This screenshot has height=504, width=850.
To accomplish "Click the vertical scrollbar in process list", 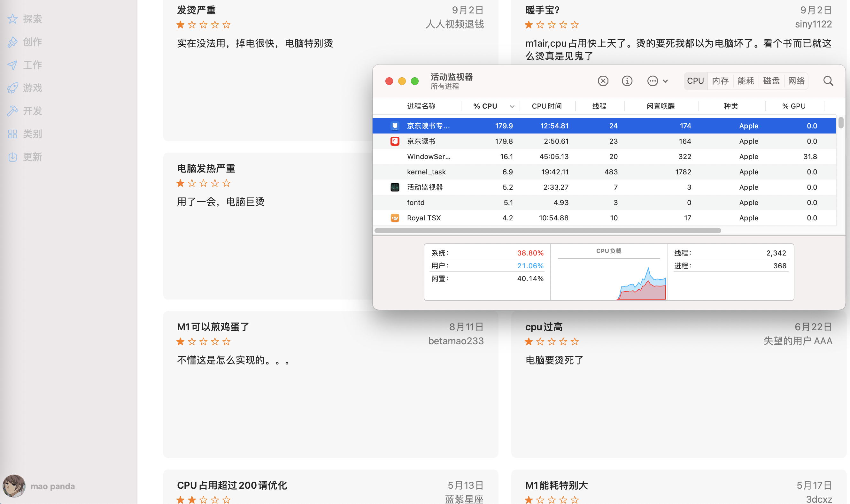I will [x=840, y=123].
